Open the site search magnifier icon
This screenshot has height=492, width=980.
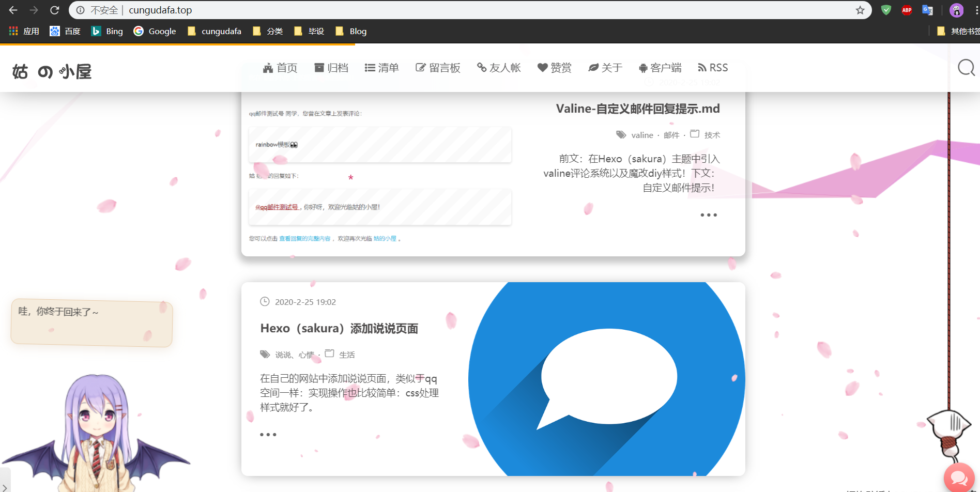[966, 68]
